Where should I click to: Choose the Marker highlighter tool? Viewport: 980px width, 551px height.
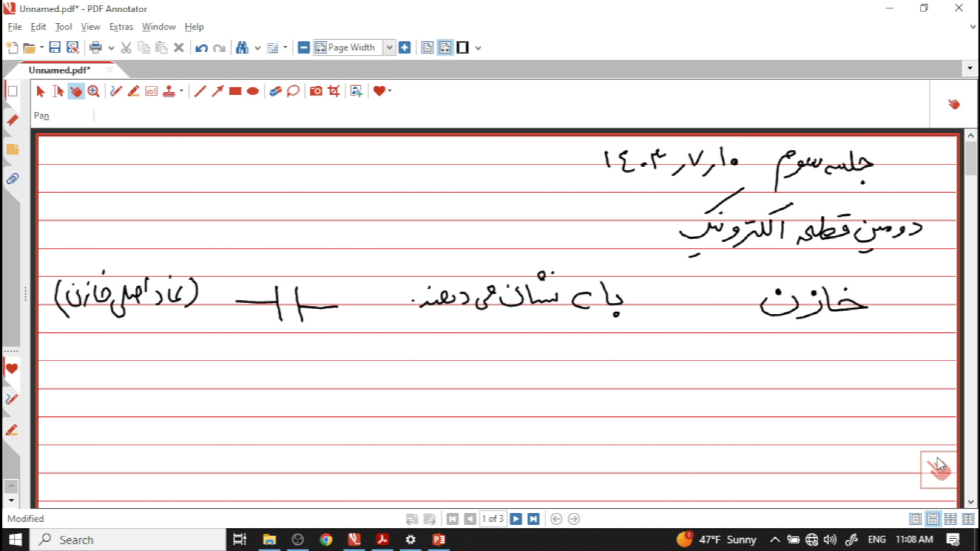click(x=133, y=91)
